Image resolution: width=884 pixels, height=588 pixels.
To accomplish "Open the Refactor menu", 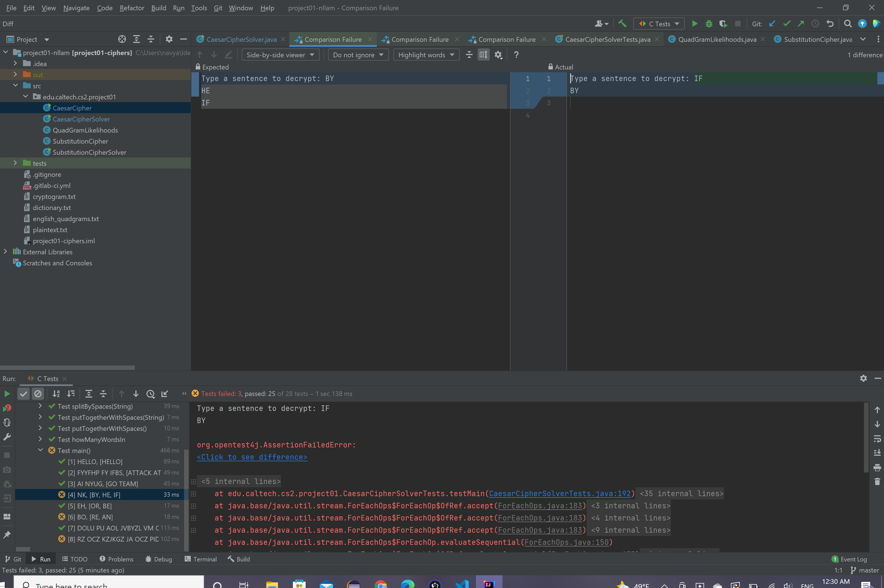I will 132,8.
